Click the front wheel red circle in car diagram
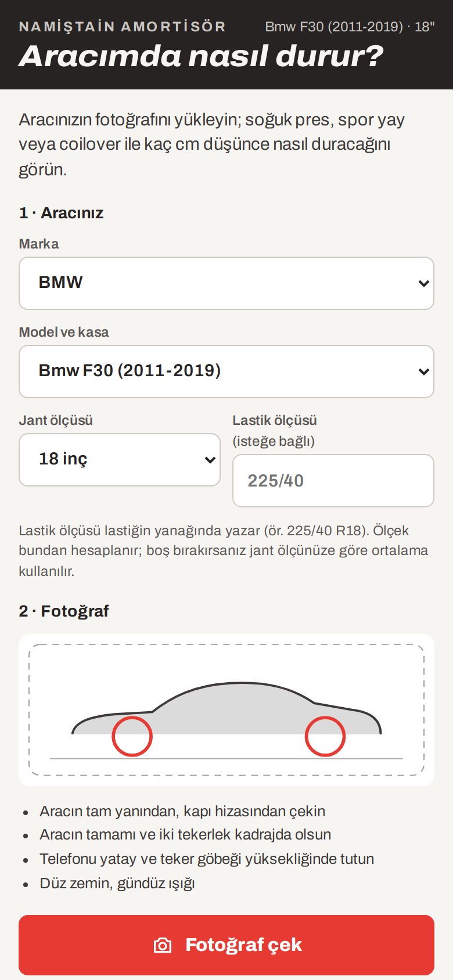Image resolution: width=453 pixels, height=980 pixels. tap(132, 736)
